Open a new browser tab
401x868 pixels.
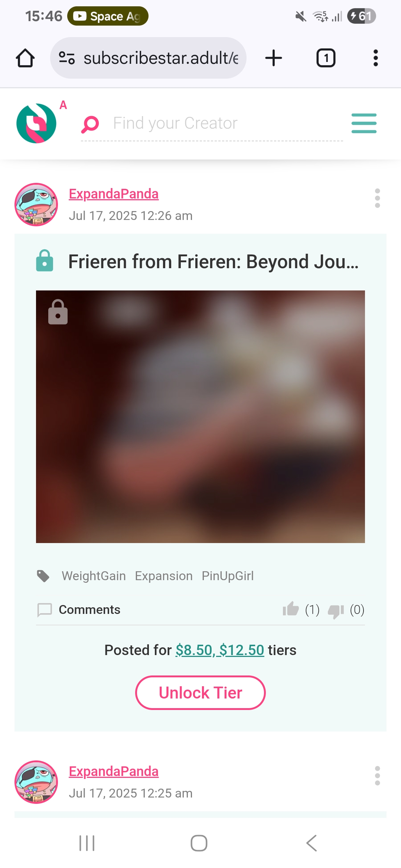[x=274, y=58]
